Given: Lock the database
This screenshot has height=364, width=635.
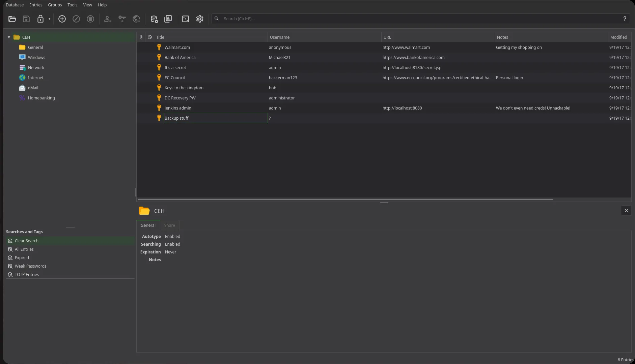Looking at the screenshot, I should click(x=40, y=19).
